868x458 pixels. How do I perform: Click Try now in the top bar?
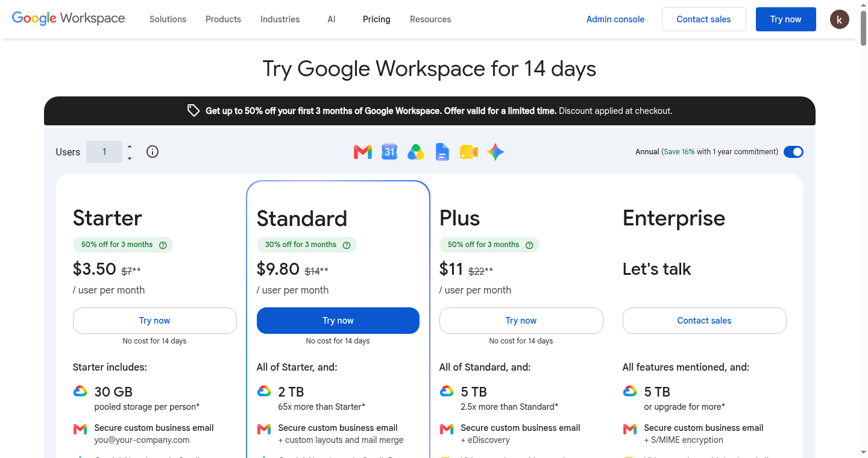786,19
